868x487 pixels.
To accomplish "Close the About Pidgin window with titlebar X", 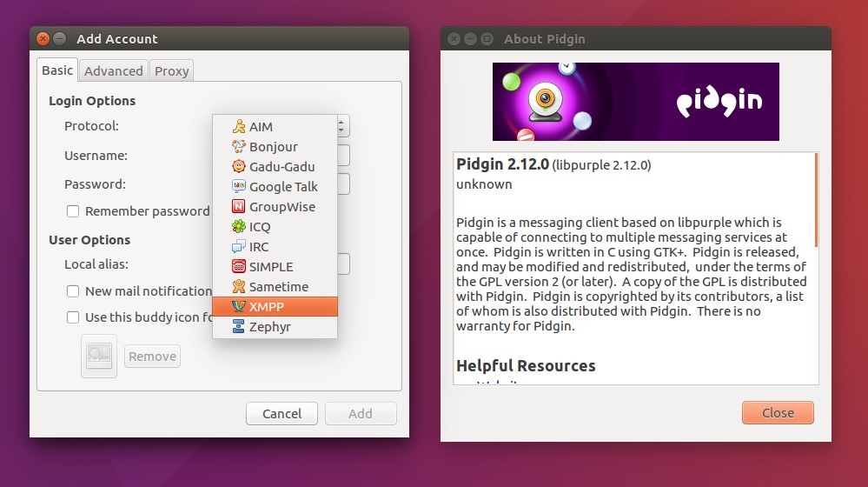I will pyautogui.click(x=454, y=39).
